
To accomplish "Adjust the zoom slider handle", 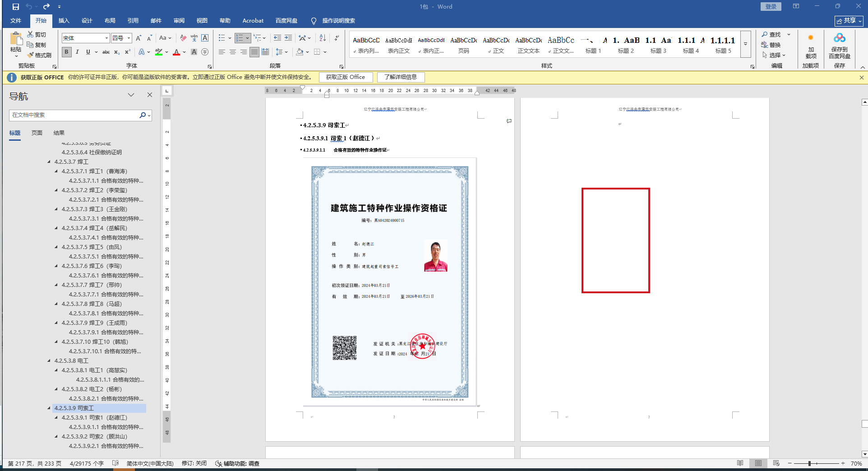I will coord(810,463).
